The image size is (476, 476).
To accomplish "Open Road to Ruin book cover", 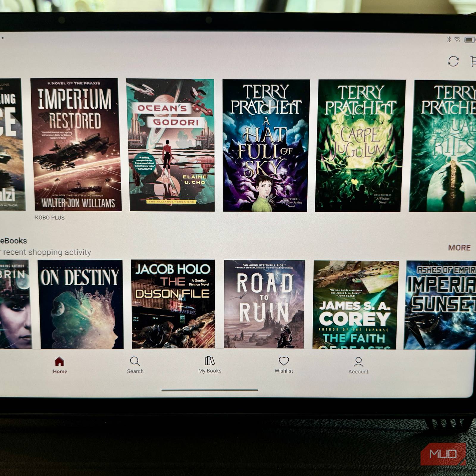I will (x=264, y=304).
